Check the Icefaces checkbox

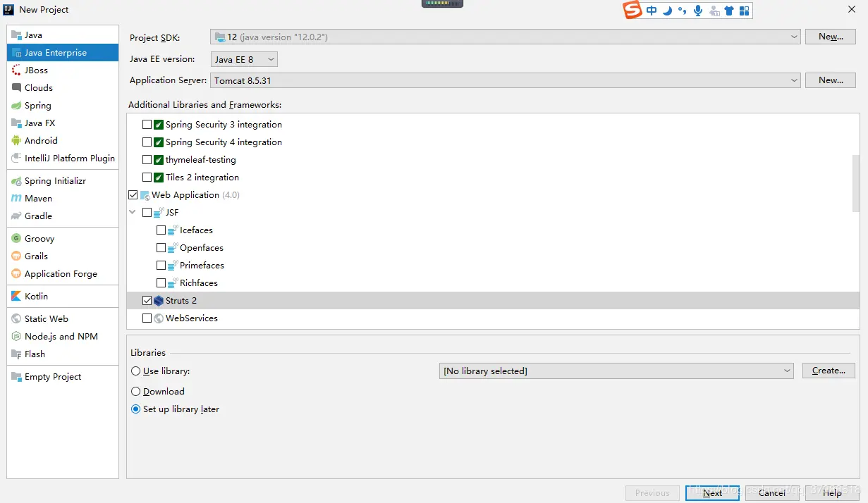pyautogui.click(x=161, y=230)
